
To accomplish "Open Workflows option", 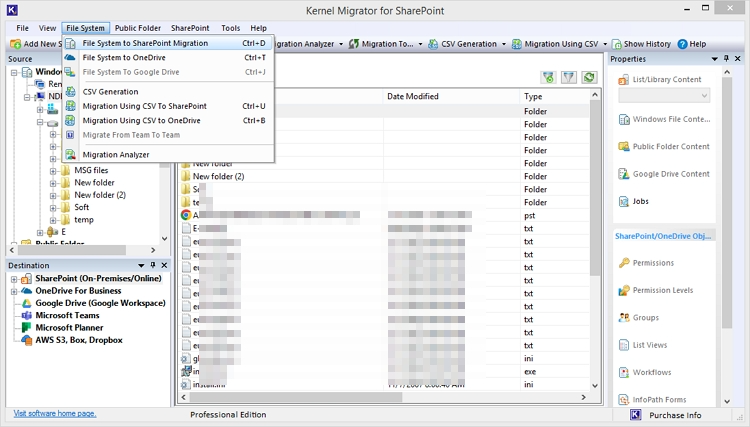I will (645, 372).
